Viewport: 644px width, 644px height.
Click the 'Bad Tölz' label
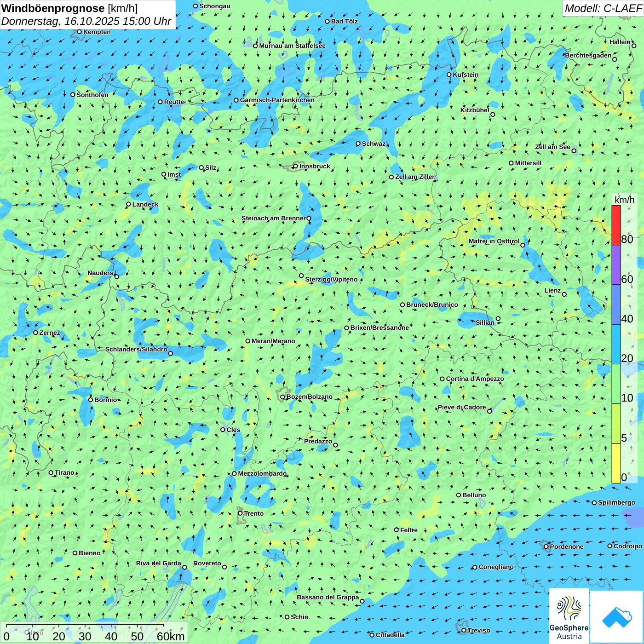344,21
